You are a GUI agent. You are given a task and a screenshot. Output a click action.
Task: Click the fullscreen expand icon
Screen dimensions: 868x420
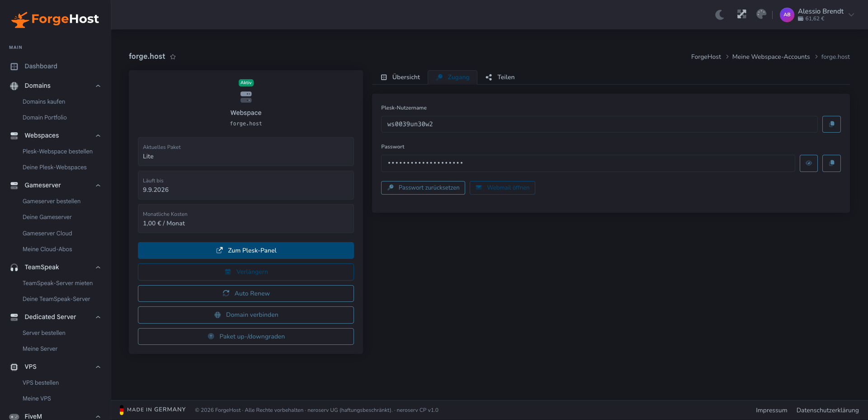tap(741, 14)
